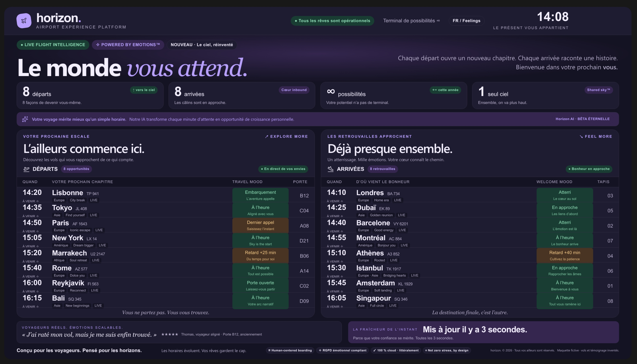Click the New beginnings tag under Bali
The width and height of the screenshot is (637, 364).
point(77,306)
